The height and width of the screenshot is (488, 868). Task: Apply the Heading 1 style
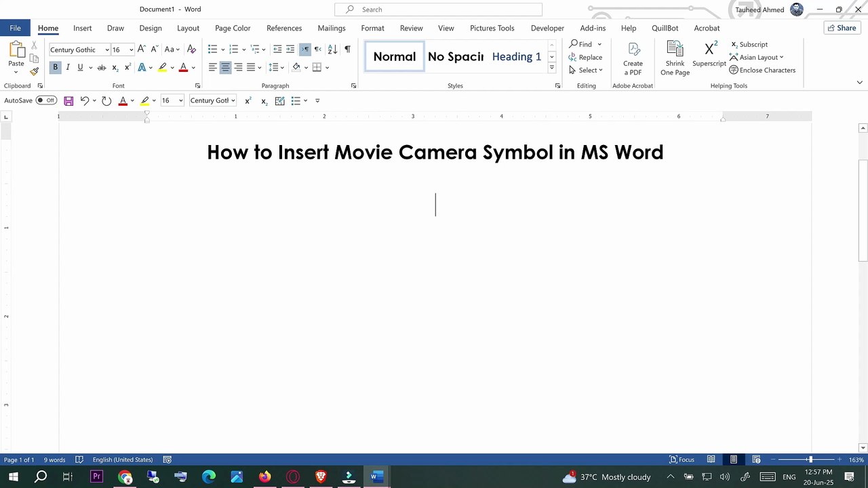click(517, 57)
